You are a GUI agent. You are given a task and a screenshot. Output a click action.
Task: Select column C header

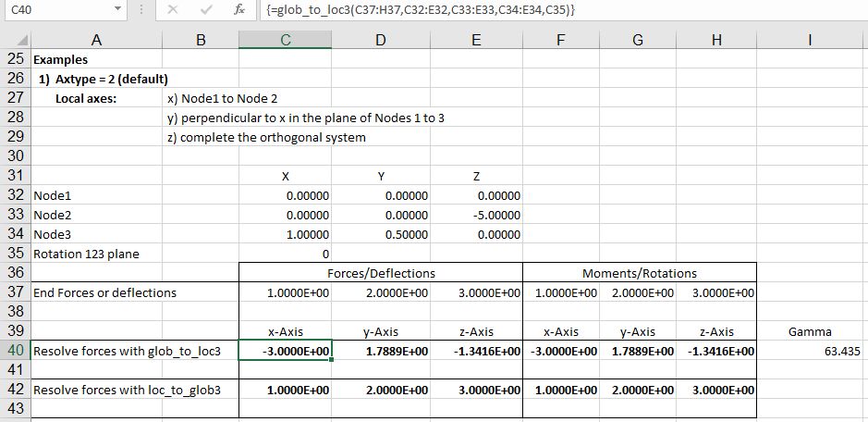[x=285, y=41]
